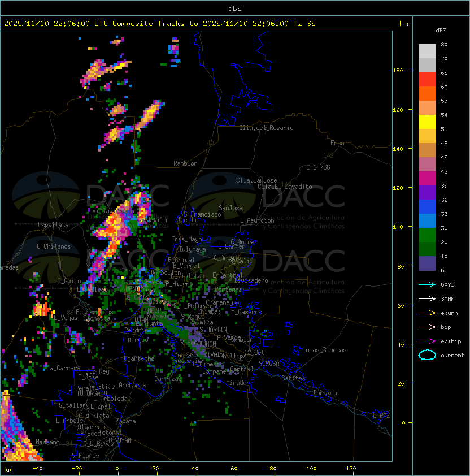Click the Lomas_Blancas label
Viewport: 470px width, 476px height.
(x=324, y=350)
